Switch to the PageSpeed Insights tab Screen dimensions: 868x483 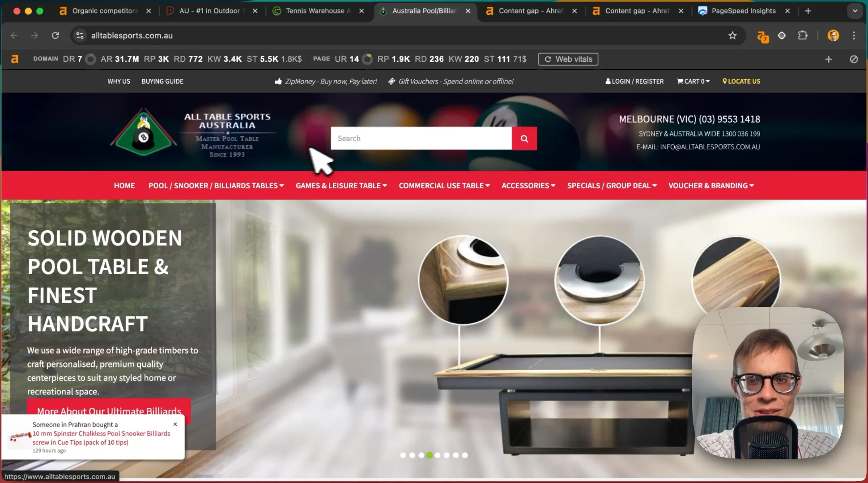(744, 11)
